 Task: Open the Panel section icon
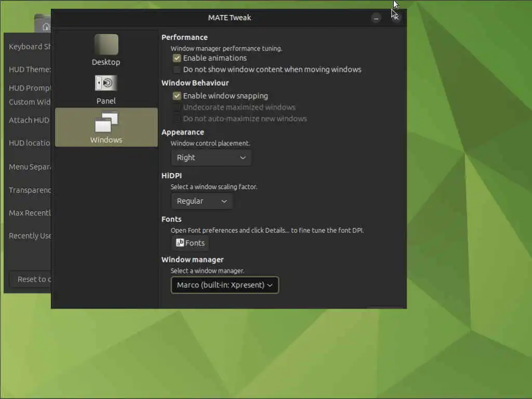pos(106,83)
